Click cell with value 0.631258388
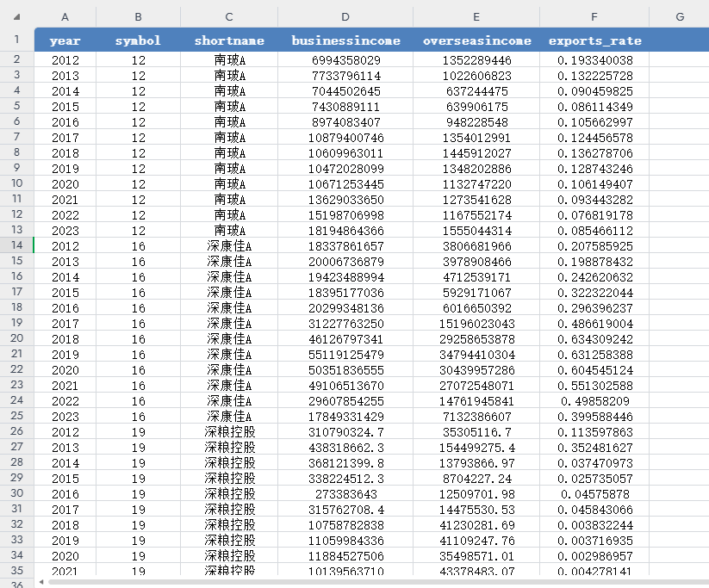 pyautogui.click(x=594, y=355)
